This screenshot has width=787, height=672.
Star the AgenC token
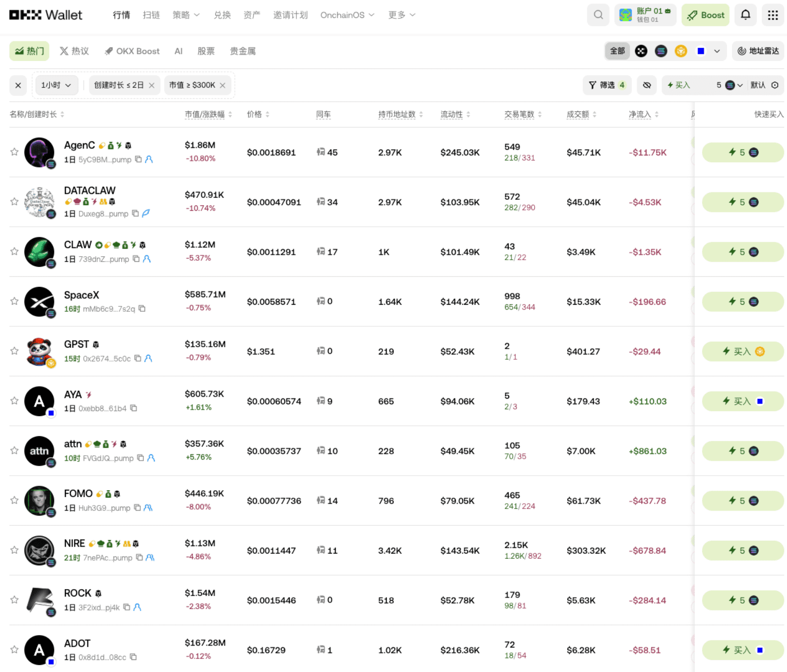[14, 152]
